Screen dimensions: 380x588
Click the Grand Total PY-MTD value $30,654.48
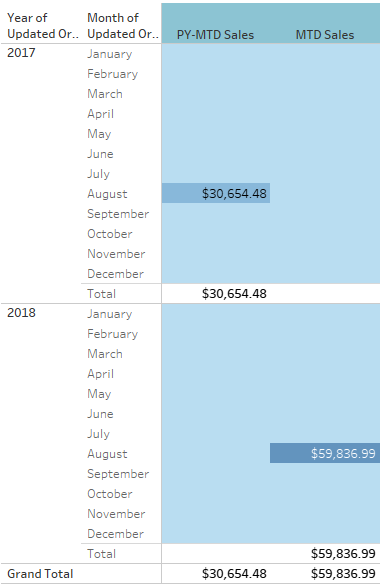coord(234,574)
